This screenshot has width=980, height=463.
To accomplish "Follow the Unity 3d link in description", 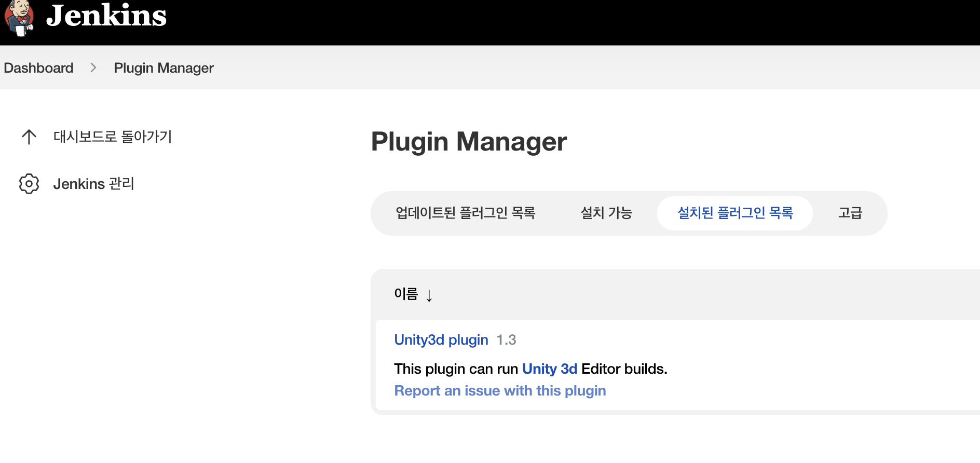I will pos(550,369).
